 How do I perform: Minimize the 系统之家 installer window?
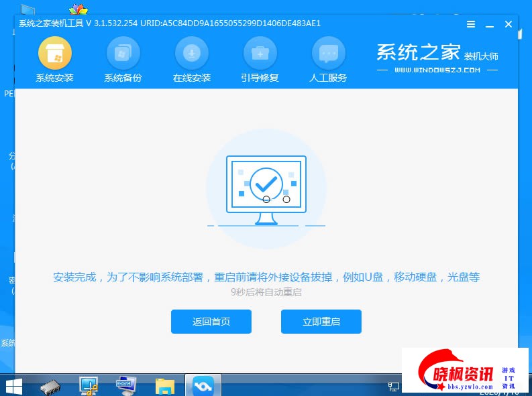[x=490, y=24]
